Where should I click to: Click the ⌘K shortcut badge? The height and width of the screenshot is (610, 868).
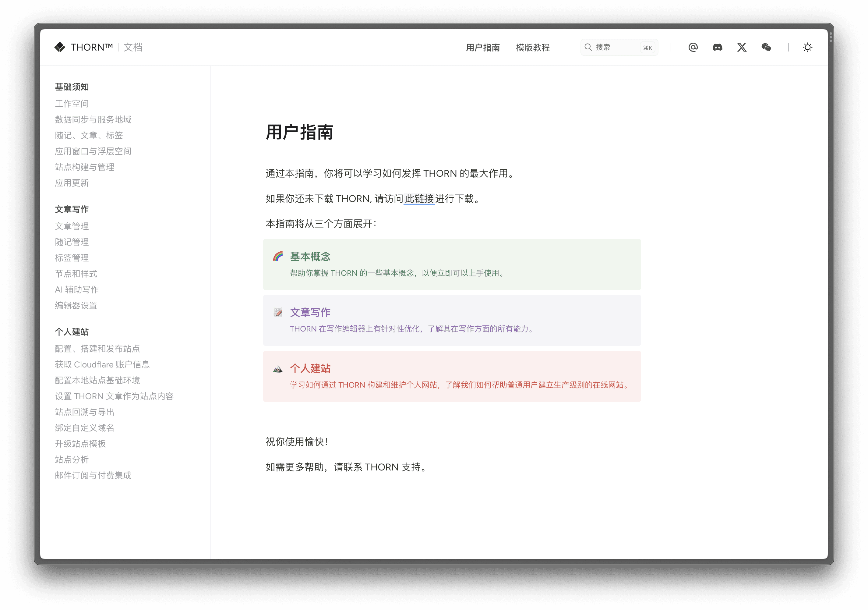coord(647,48)
